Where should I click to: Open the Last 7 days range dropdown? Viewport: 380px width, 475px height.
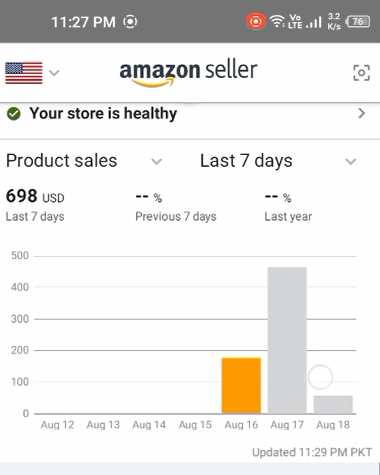[x=278, y=161]
